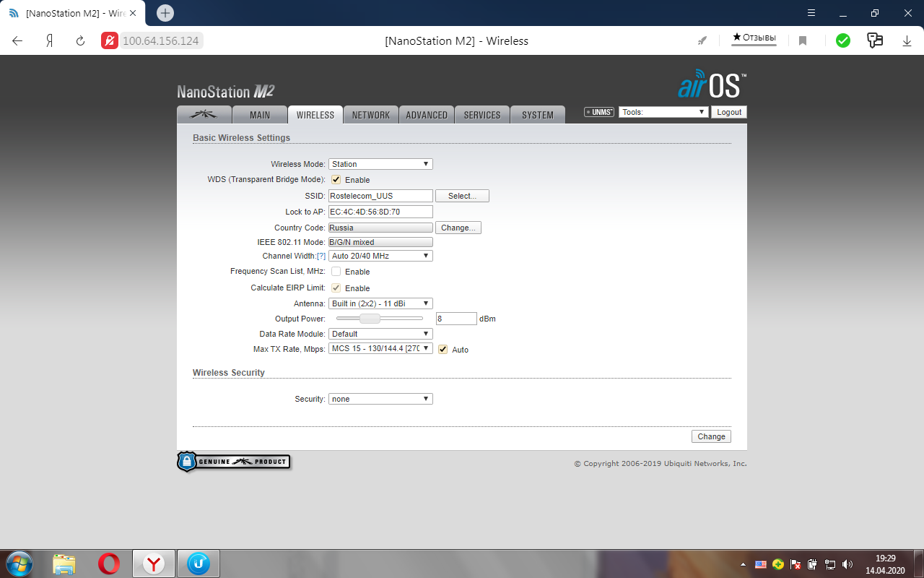The height and width of the screenshot is (578, 924).
Task: Click the Yandex home button
Action: pos(49,40)
